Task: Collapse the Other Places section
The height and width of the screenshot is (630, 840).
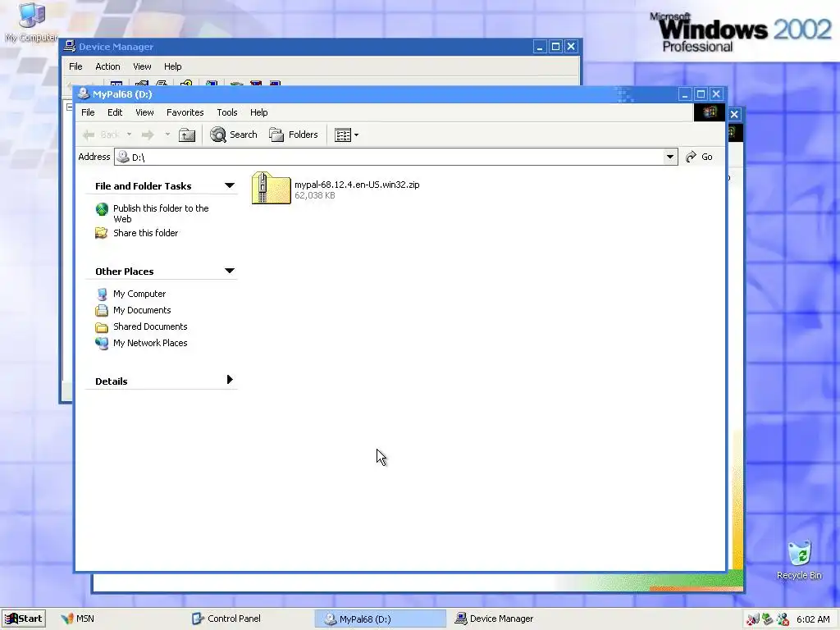Action: [230, 271]
